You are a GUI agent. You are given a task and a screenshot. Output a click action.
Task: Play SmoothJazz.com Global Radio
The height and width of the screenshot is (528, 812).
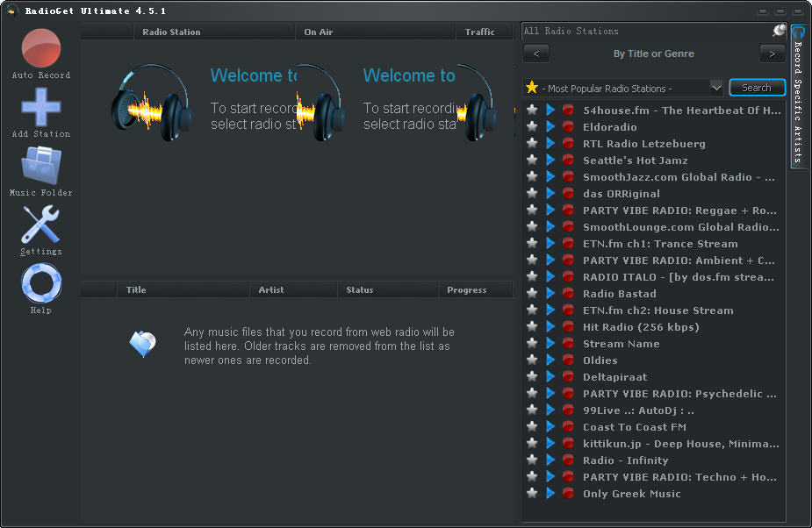point(550,176)
